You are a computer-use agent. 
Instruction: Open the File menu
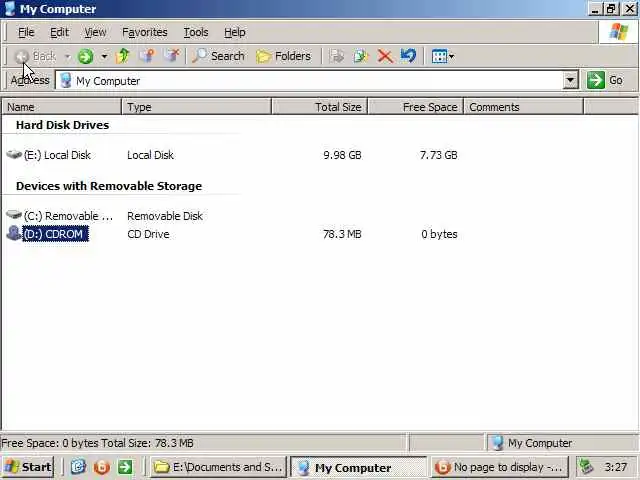[26, 32]
